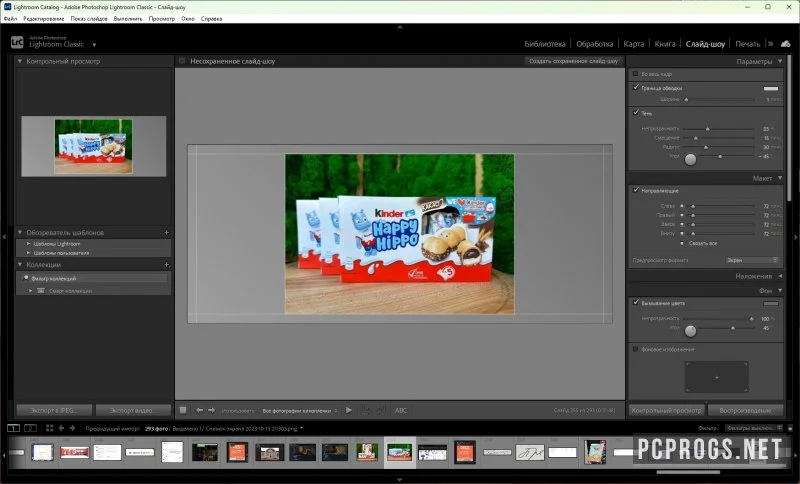
Task: Hide top module bar with top edge arrow
Action: click(399, 27)
